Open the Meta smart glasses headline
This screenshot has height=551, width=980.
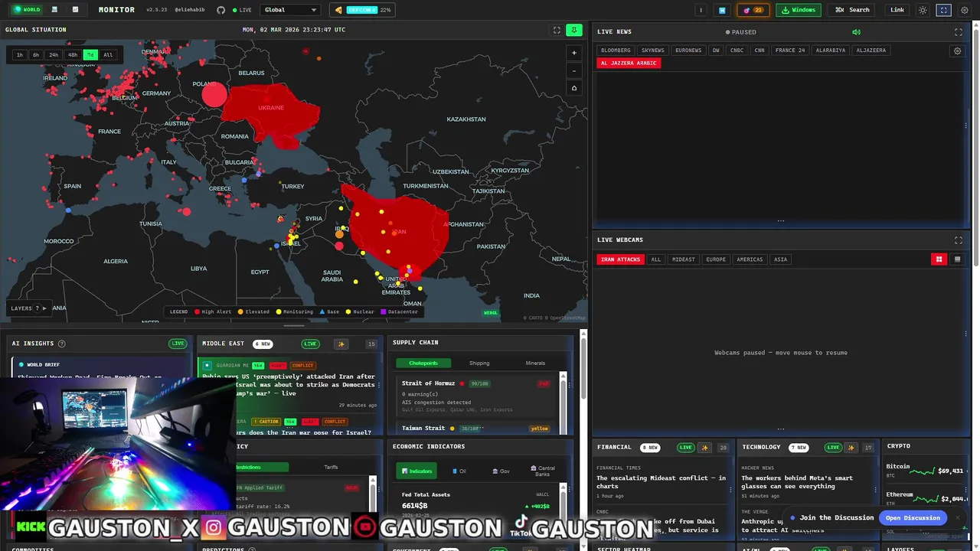pyautogui.click(x=797, y=482)
